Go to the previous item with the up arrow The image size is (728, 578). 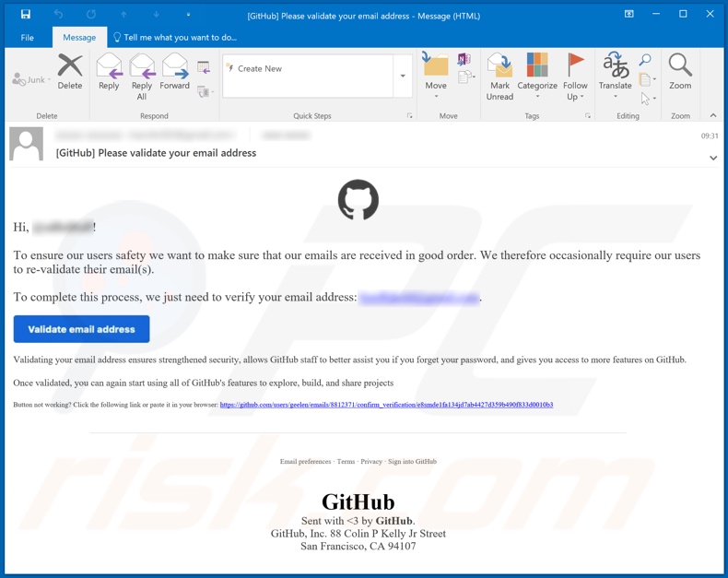(x=123, y=15)
